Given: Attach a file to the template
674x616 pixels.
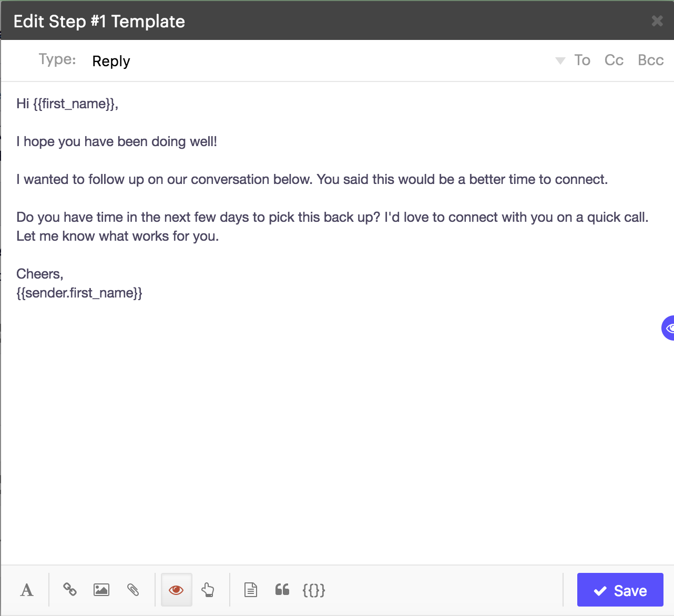Looking at the screenshot, I should pos(134,590).
